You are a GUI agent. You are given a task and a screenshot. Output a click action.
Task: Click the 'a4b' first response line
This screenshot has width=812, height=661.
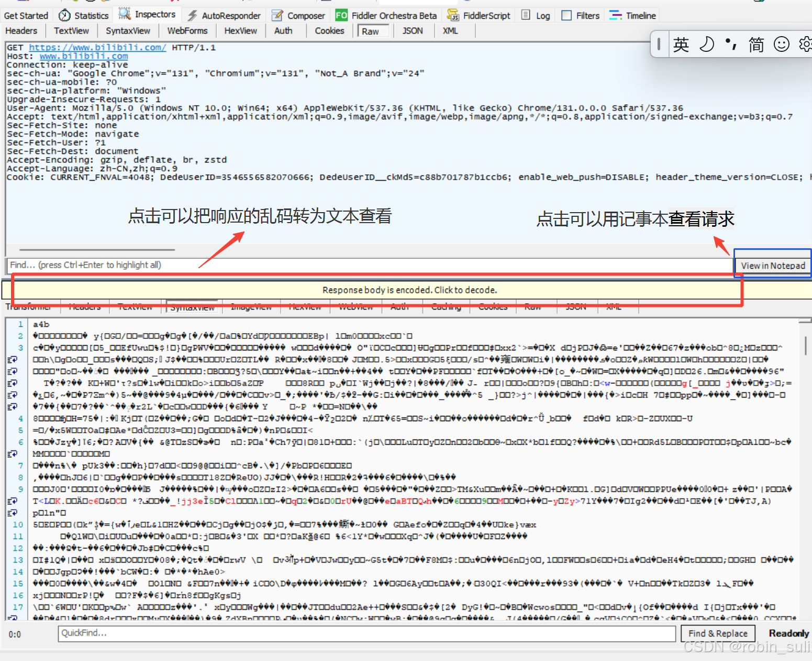tap(41, 325)
